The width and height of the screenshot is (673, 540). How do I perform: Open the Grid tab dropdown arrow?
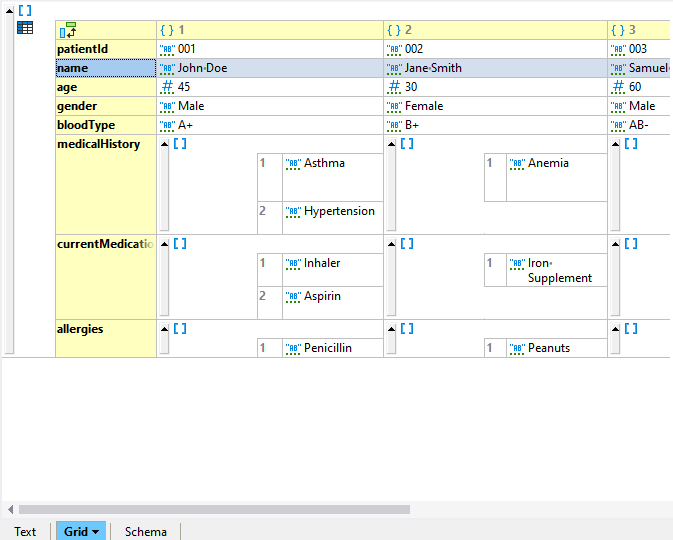pos(96,532)
